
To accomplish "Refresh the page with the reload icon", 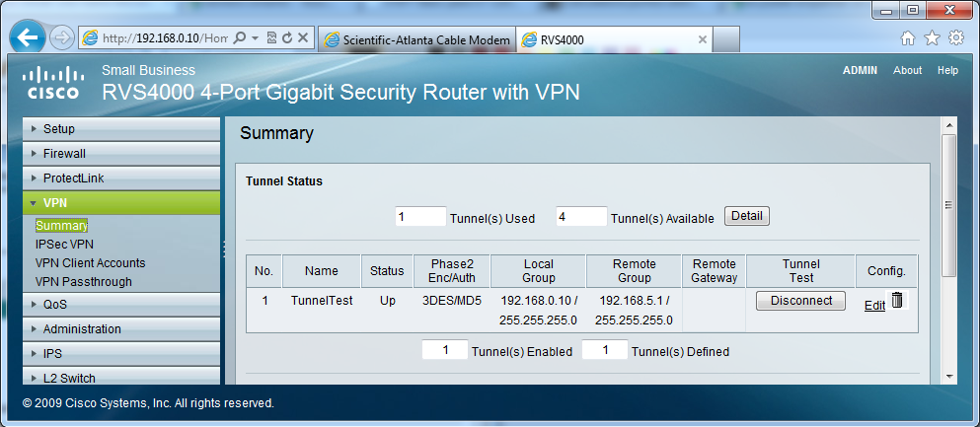I will pyautogui.click(x=287, y=38).
